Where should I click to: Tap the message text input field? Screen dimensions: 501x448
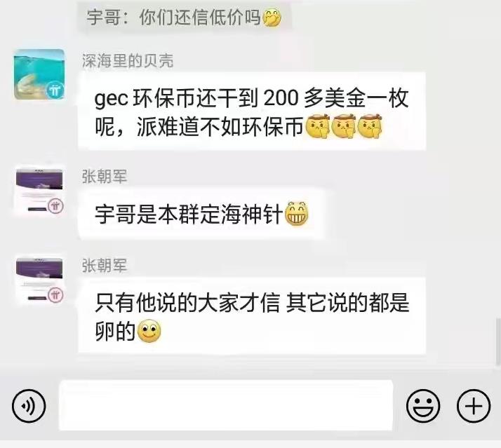pos(225,405)
